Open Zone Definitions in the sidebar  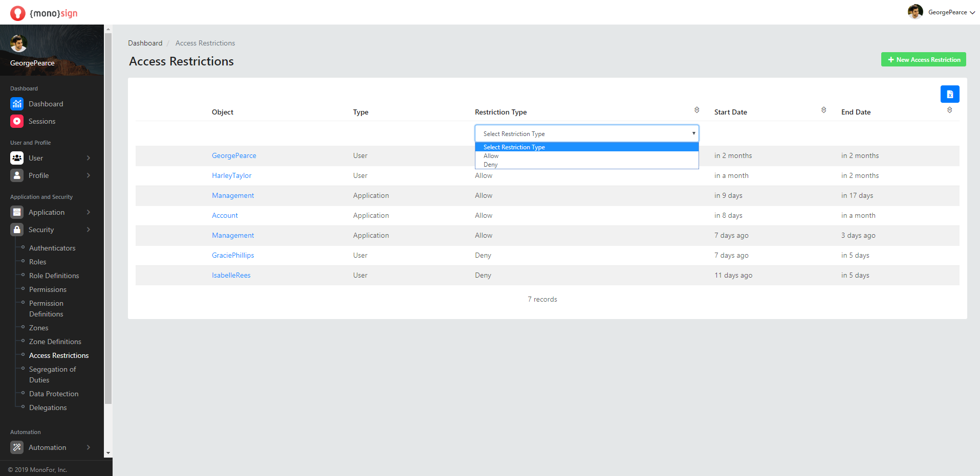point(55,342)
